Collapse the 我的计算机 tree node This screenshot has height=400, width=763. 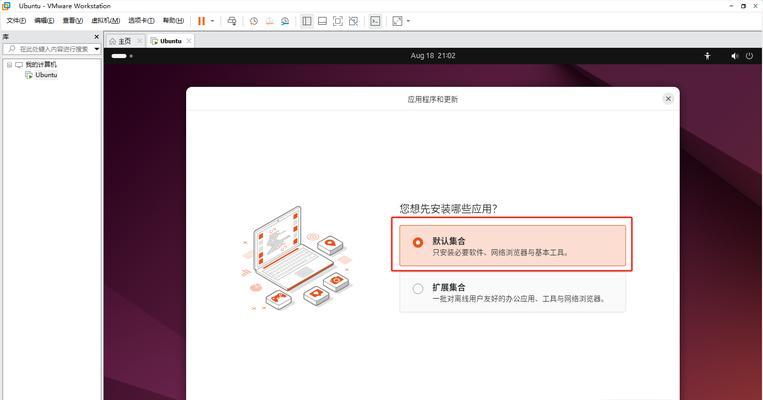coord(9,65)
